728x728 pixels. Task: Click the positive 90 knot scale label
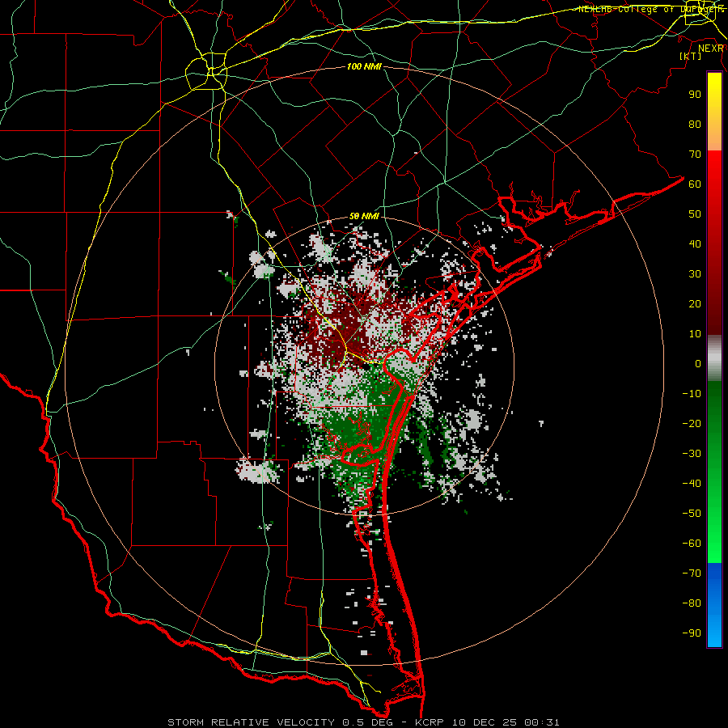(x=695, y=95)
